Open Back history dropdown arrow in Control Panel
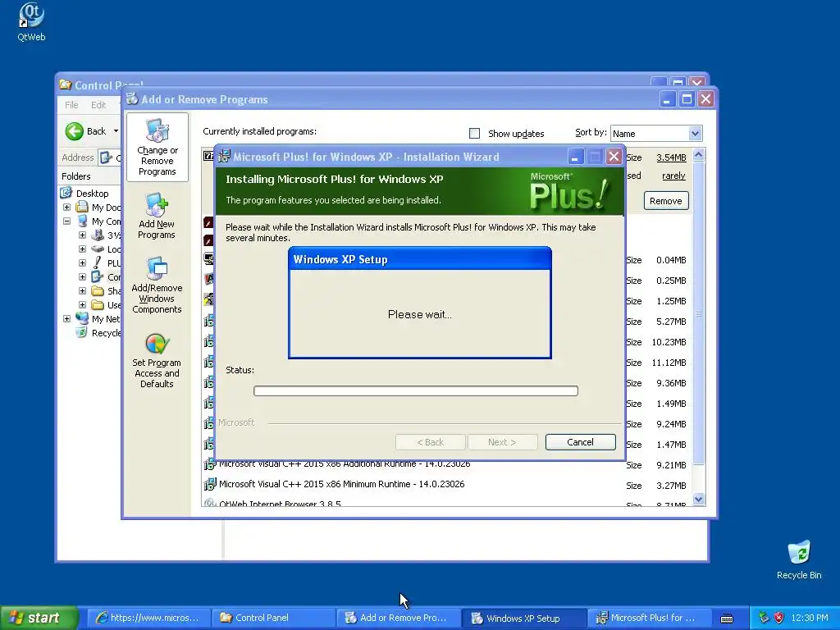 [116, 131]
